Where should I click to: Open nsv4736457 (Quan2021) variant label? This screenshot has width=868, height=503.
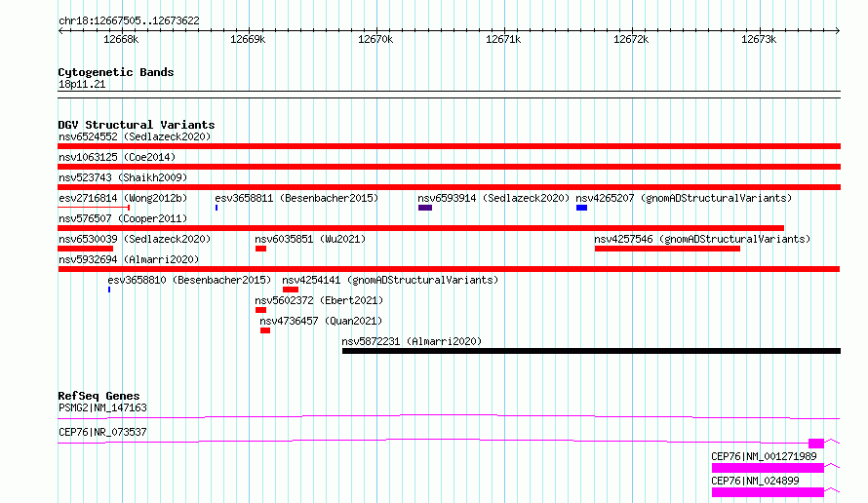321,321
